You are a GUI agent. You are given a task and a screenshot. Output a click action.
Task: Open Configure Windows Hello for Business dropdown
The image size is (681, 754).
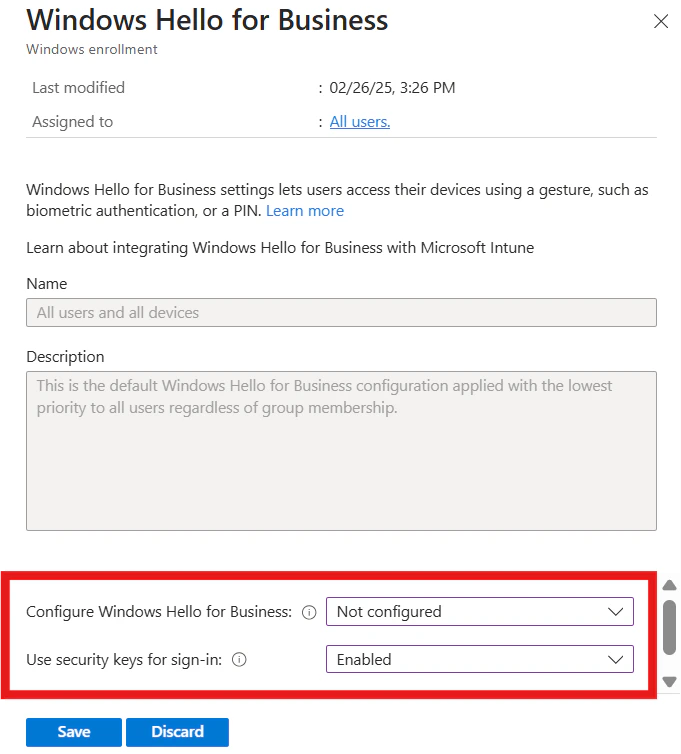(x=479, y=612)
